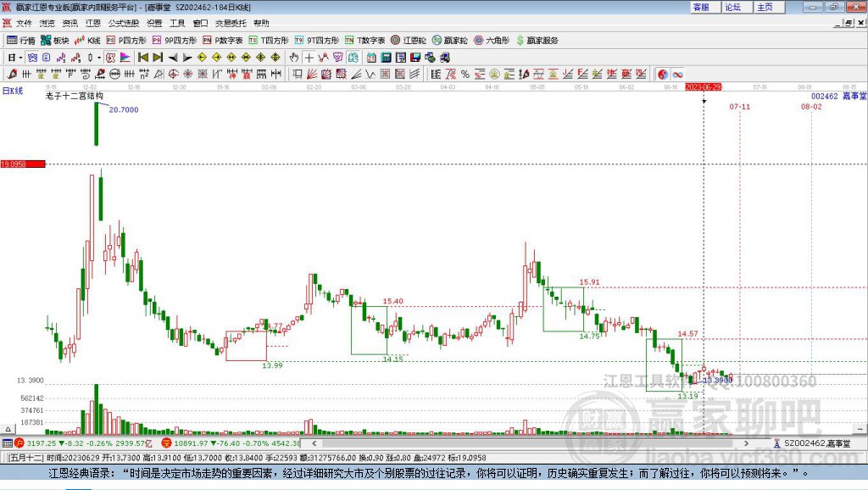Toggle the 行情 market quotes view
The image size is (868, 490).
click(x=21, y=40)
